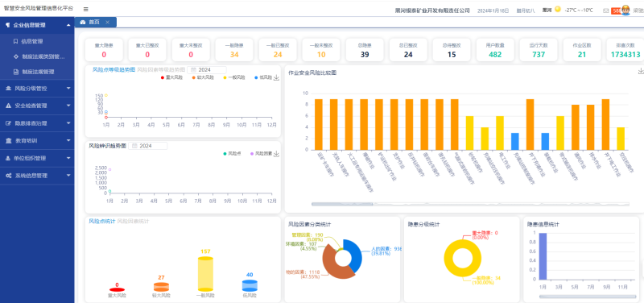
Task: Click the 用户数量 482 stat card
Action: (495, 50)
